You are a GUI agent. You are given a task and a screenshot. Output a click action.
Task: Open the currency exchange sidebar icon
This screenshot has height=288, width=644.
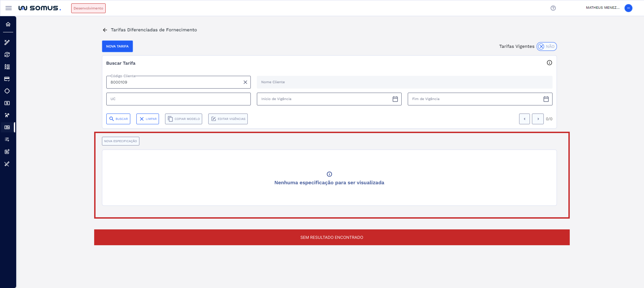(7, 55)
